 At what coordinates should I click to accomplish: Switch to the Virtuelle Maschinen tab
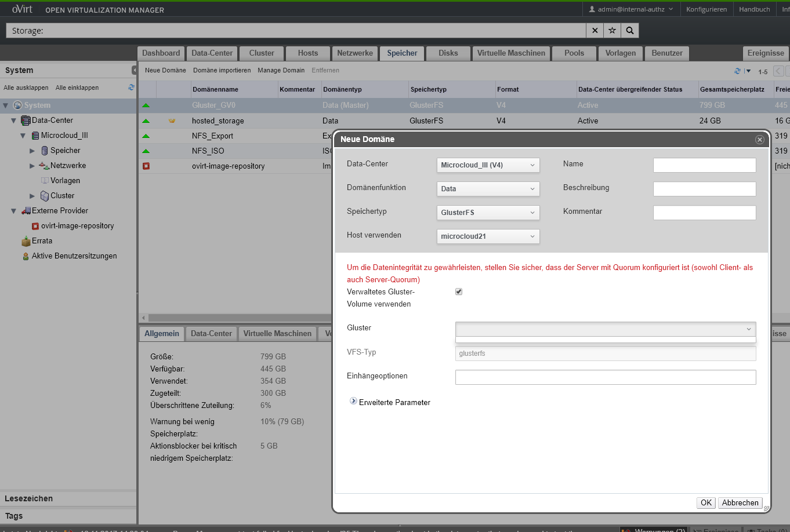pyautogui.click(x=510, y=53)
